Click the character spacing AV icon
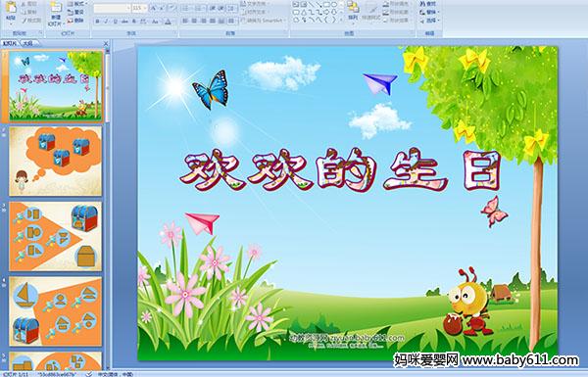 [143, 22]
